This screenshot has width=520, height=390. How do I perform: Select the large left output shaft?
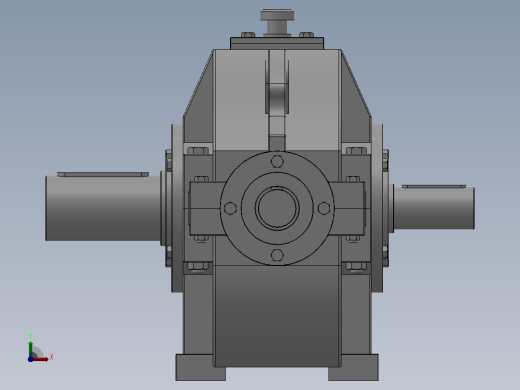pyautogui.click(x=103, y=208)
